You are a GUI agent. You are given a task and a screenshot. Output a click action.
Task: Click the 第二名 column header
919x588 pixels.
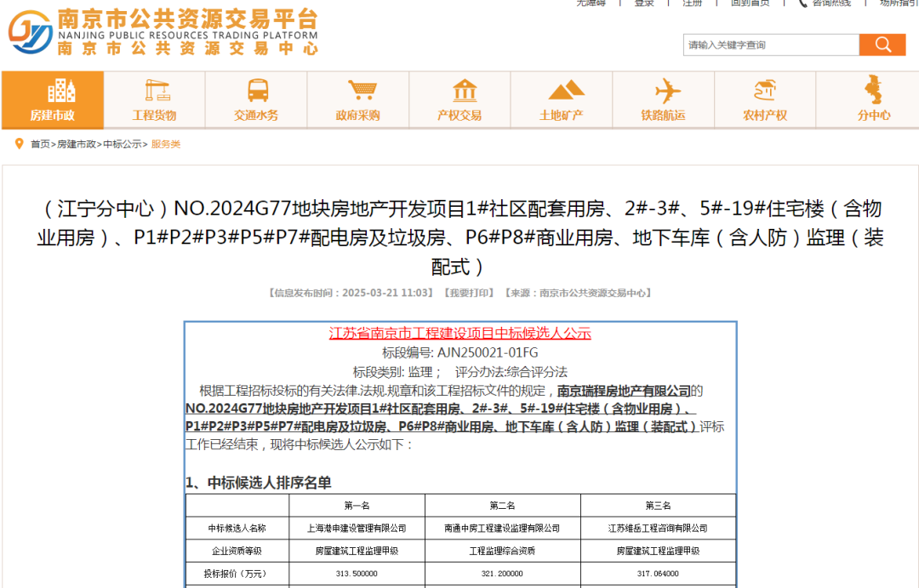(x=502, y=505)
